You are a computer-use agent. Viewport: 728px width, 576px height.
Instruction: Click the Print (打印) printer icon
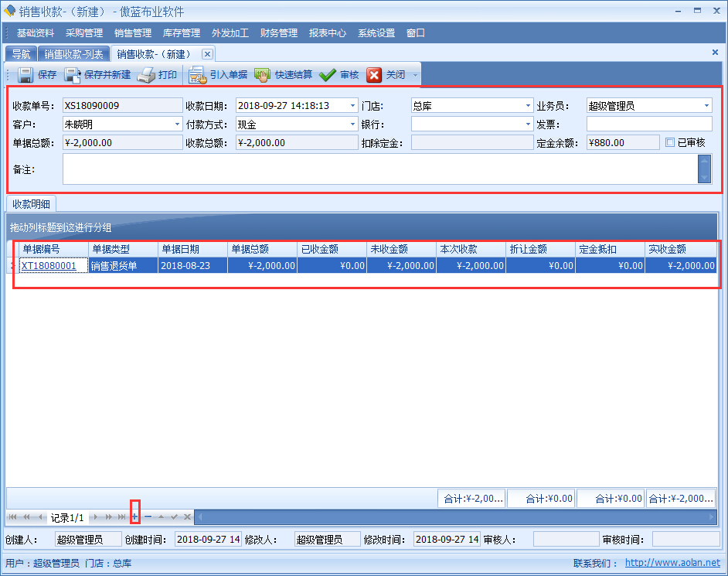[146, 75]
